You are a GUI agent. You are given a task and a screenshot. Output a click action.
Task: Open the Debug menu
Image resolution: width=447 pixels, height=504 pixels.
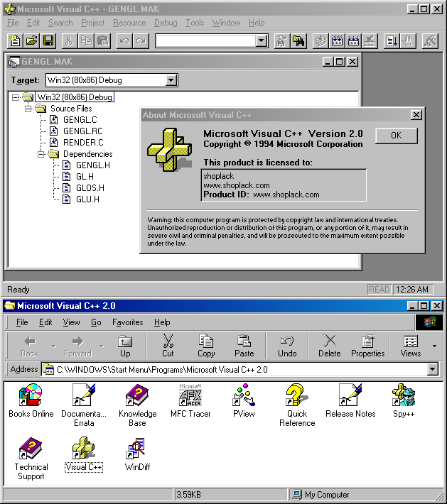[166, 23]
